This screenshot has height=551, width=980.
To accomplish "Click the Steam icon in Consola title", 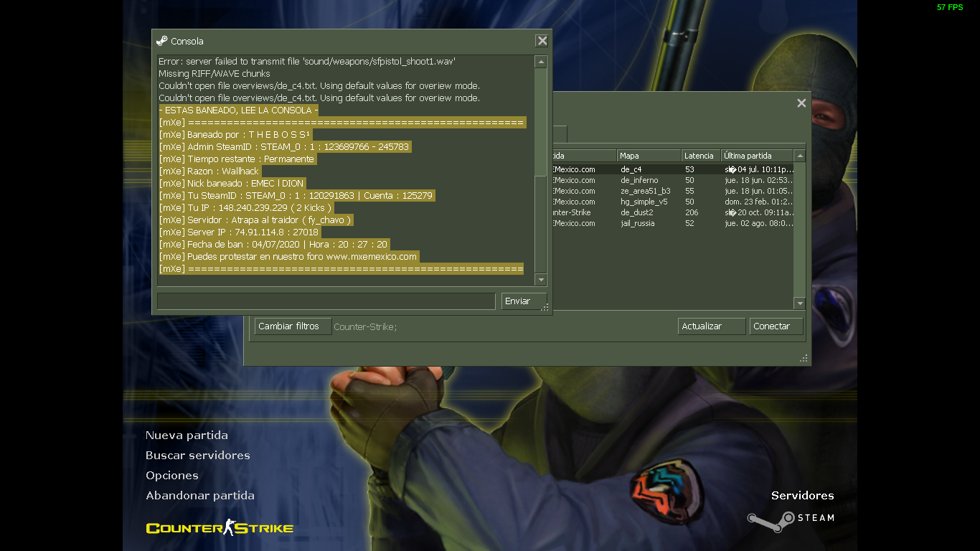I will point(162,41).
